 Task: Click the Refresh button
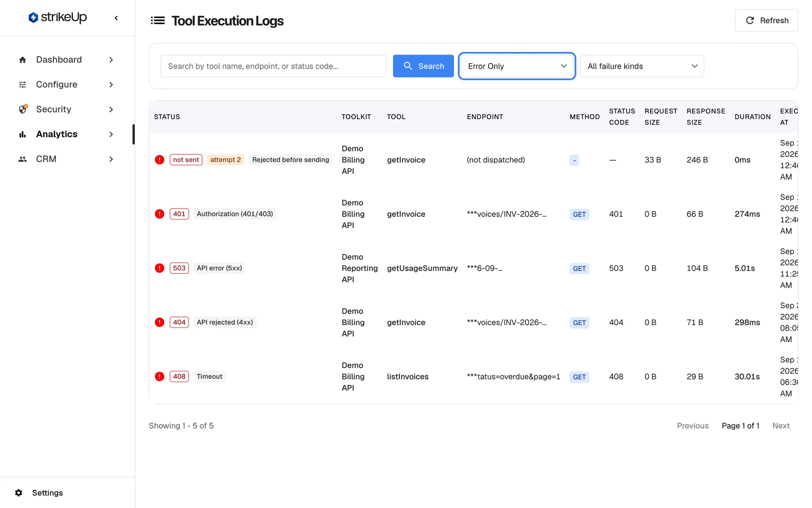click(766, 20)
